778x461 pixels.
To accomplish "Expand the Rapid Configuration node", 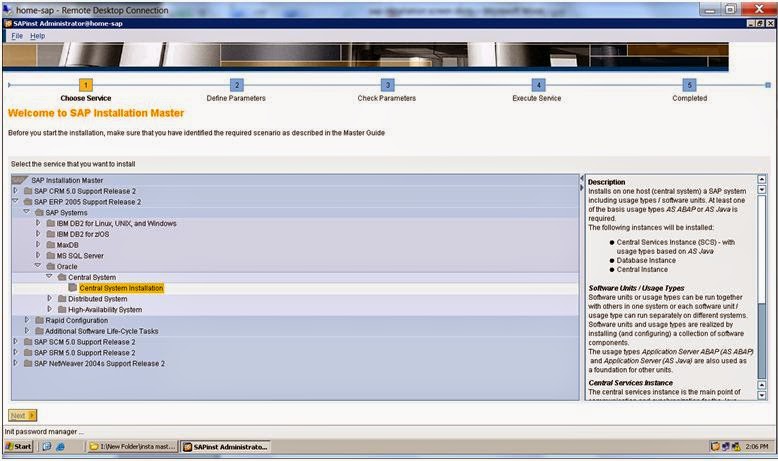I will (x=27, y=320).
